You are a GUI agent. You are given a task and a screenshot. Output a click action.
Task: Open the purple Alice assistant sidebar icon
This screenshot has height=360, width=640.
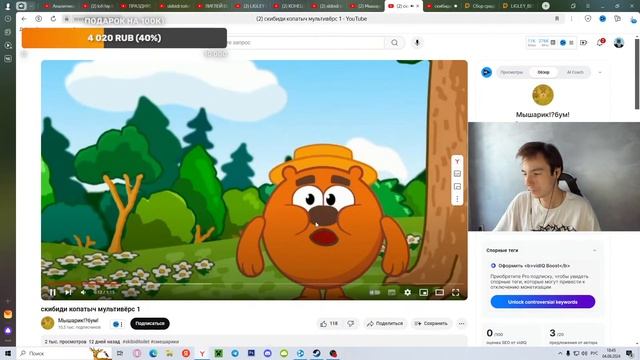pos(8,330)
